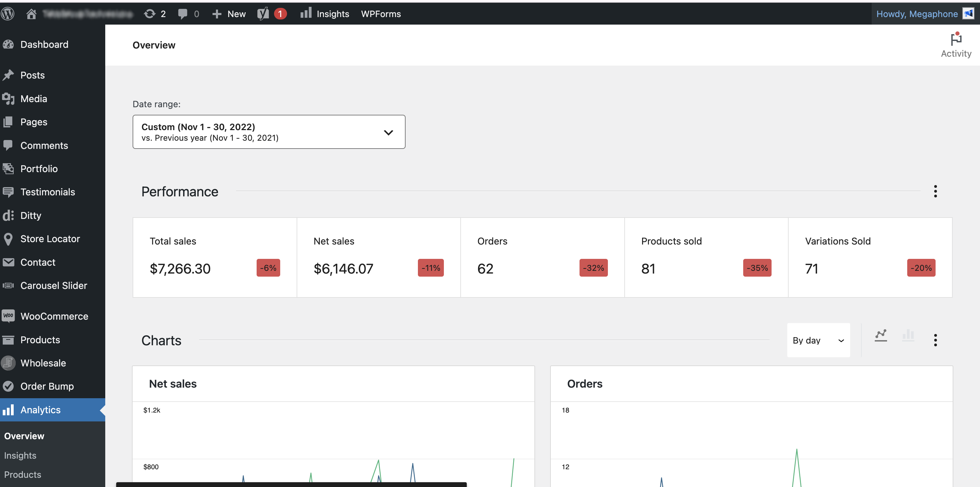The width and height of the screenshot is (980, 487).
Task: Open WooCommerce in the sidebar
Action: pos(54,316)
